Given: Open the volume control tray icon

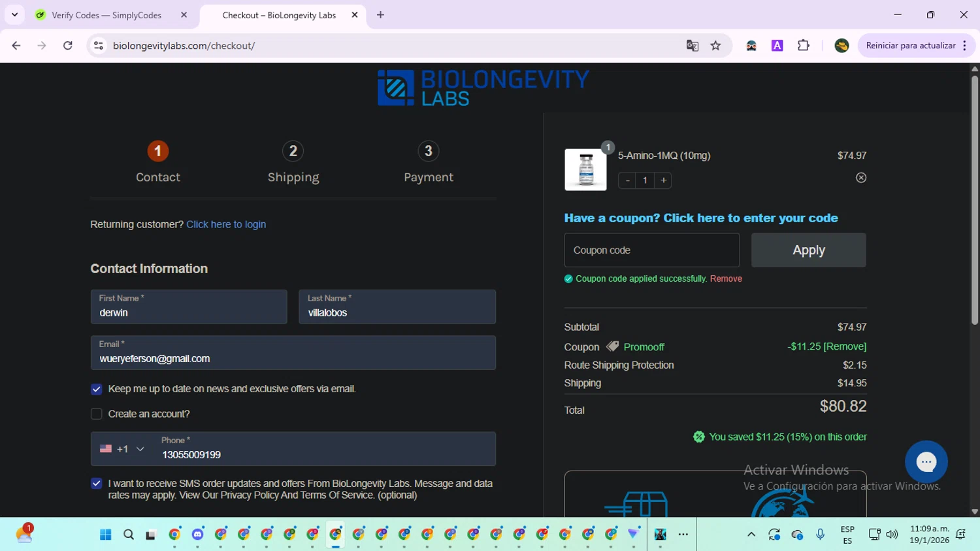Looking at the screenshot, I should (892, 535).
